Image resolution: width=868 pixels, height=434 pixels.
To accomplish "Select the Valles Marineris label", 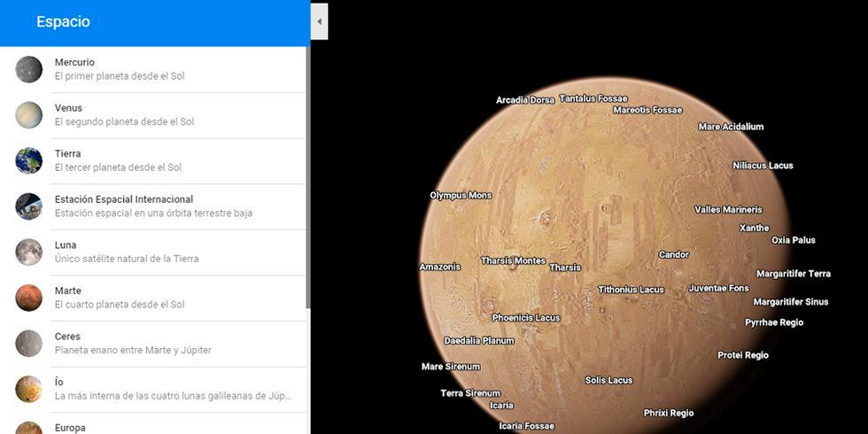I will (x=727, y=210).
